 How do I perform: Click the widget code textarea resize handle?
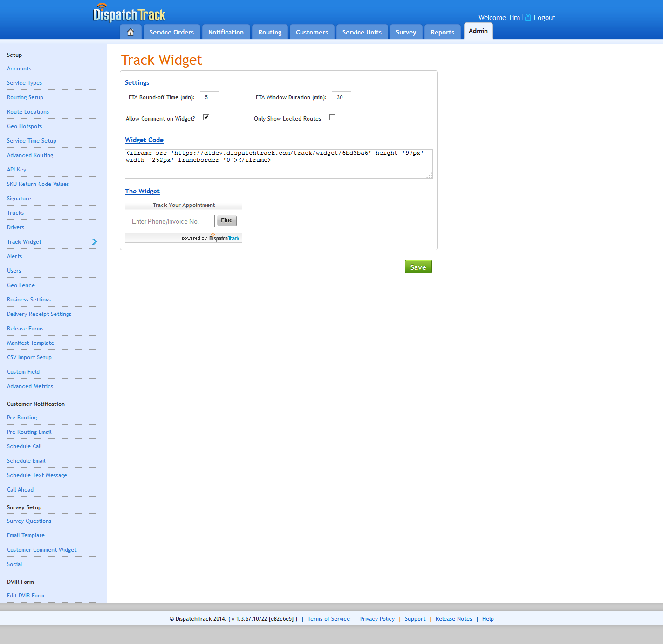tap(429, 176)
